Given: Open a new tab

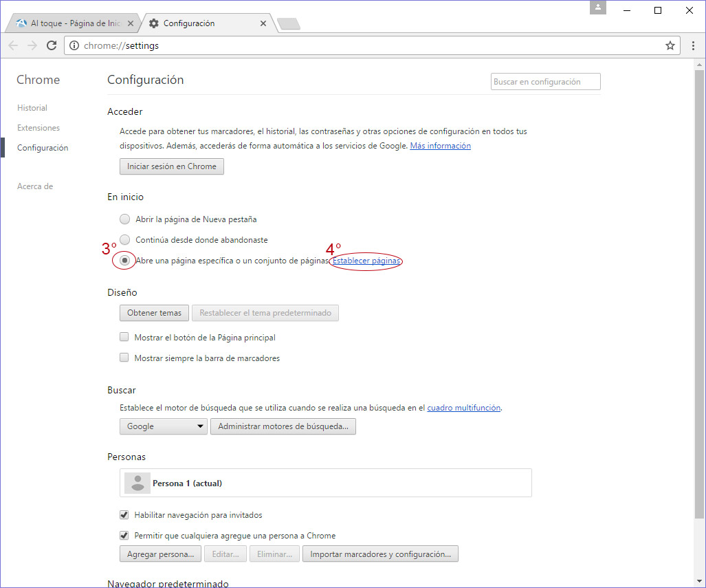Looking at the screenshot, I should pos(289,23).
